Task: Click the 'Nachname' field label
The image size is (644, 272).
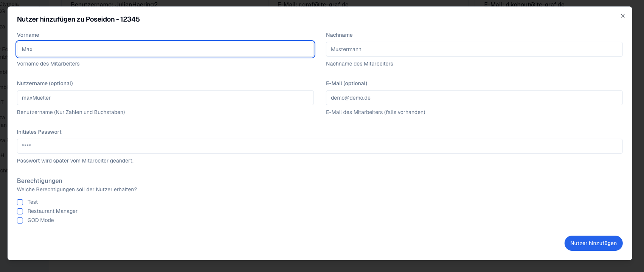Action: pos(339,35)
